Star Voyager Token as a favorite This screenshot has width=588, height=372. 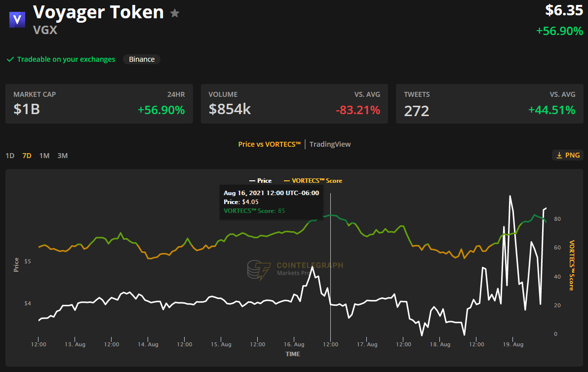pyautogui.click(x=175, y=13)
